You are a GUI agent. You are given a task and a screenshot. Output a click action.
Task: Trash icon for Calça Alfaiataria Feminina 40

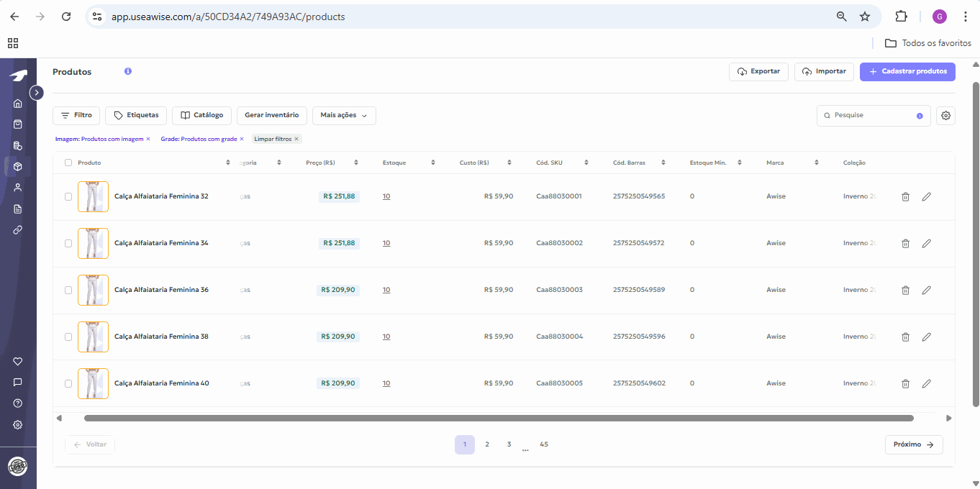point(905,383)
